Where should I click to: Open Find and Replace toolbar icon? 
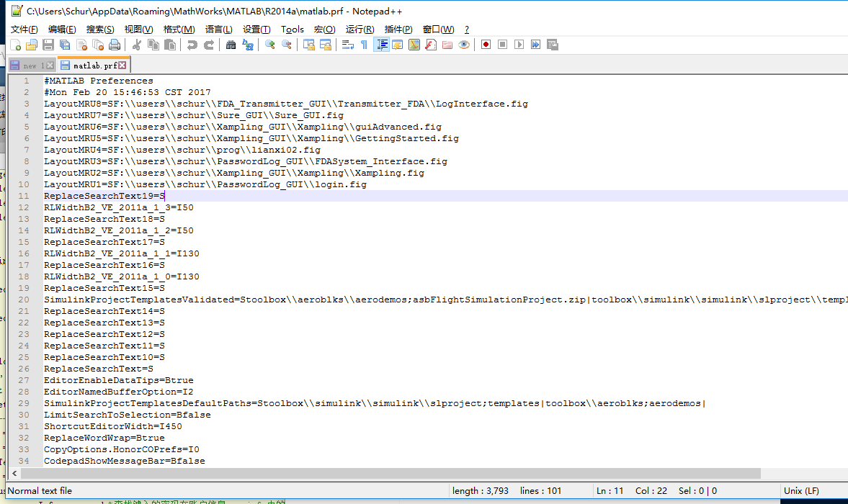pyautogui.click(x=249, y=44)
